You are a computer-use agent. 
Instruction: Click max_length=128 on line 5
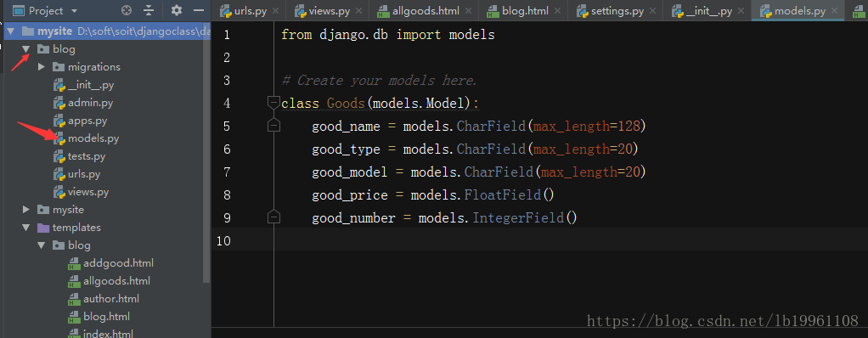click(x=586, y=127)
